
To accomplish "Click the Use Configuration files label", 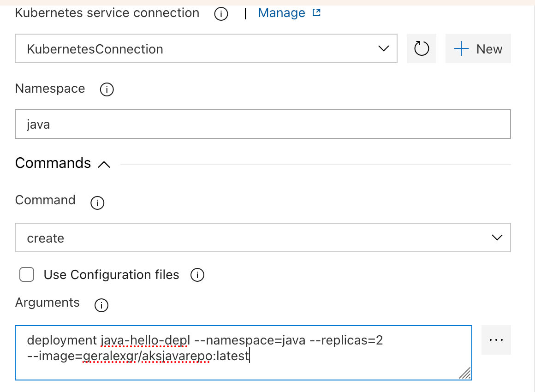I will [111, 275].
